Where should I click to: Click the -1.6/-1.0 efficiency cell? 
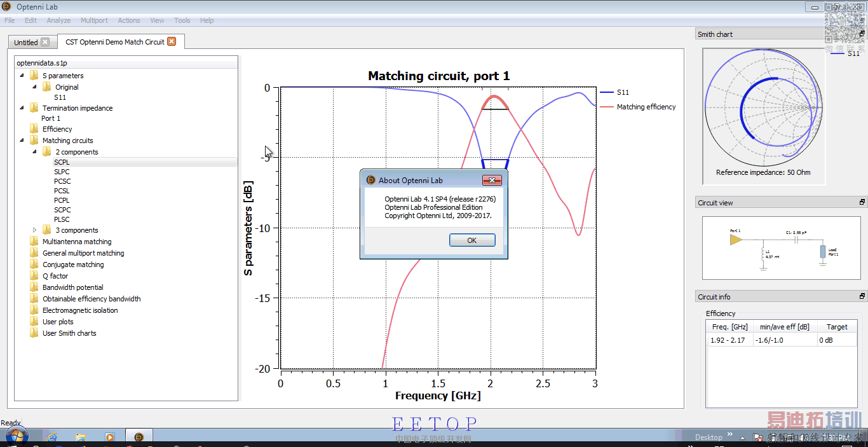coord(784,340)
